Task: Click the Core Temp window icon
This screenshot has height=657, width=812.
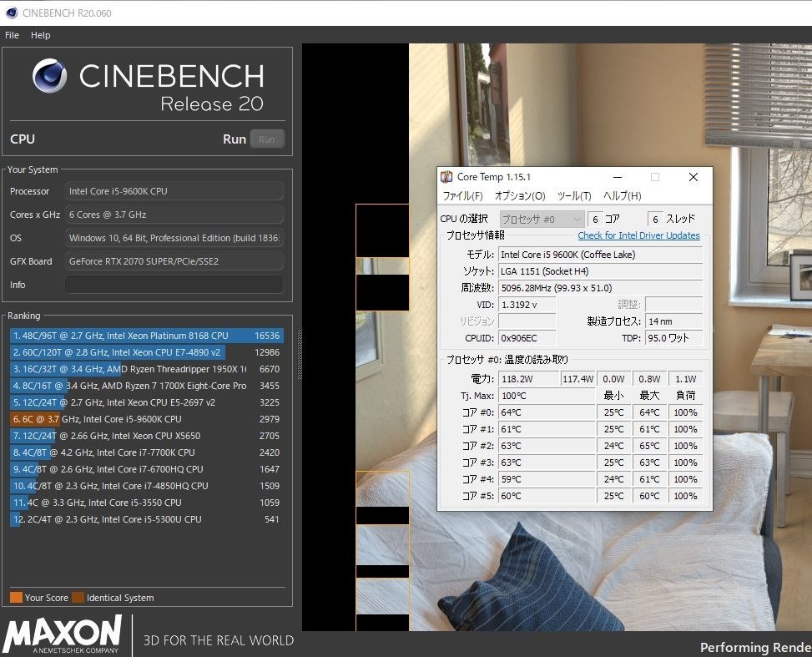Action: point(446,177)
